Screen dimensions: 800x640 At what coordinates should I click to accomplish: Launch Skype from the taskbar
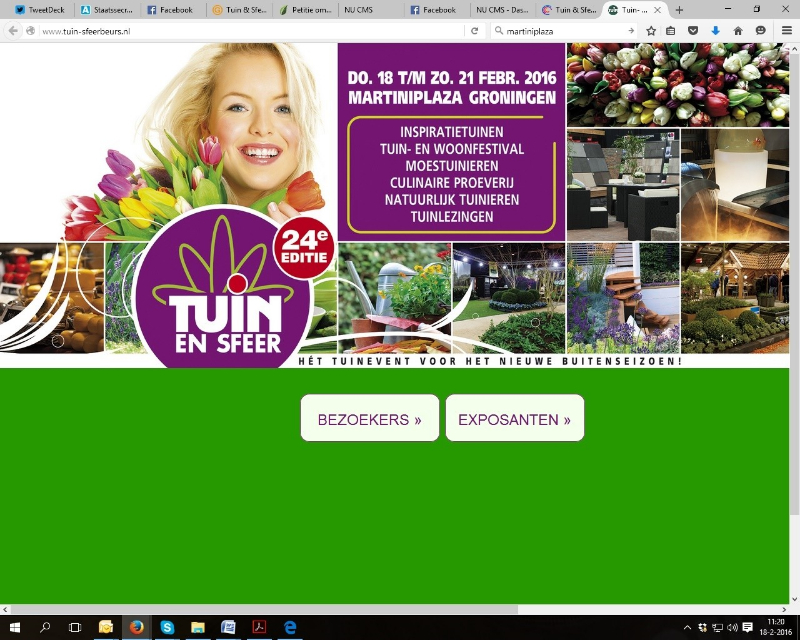click(x=167, y=627)
